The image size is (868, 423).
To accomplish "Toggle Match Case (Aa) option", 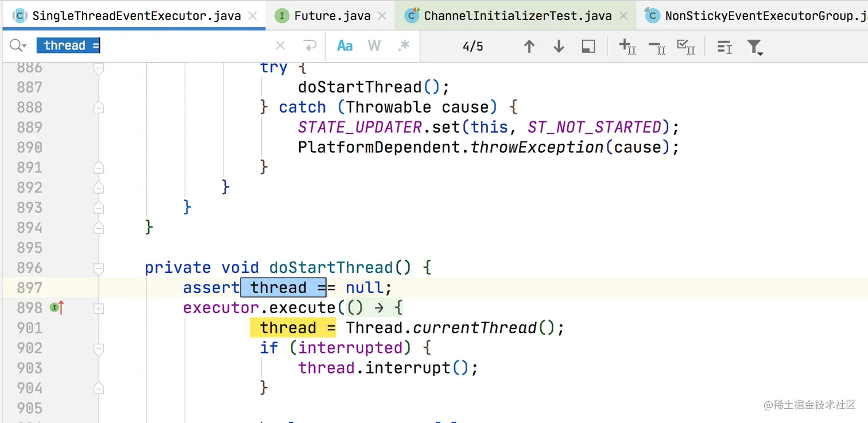I will coord(345,46).
